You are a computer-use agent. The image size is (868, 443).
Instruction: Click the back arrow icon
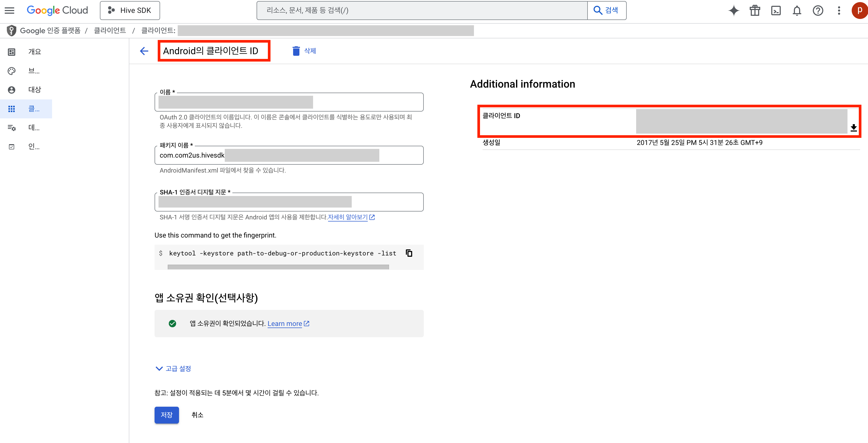pyautogui.click(x=144, y=51)
